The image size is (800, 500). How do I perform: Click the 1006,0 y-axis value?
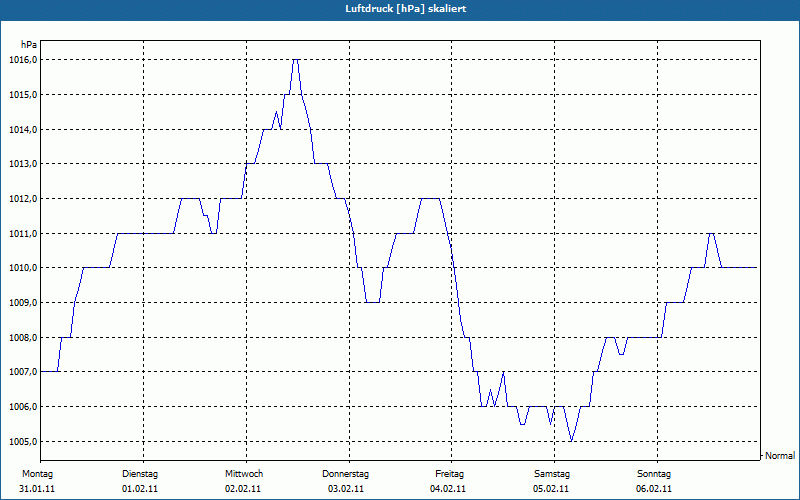click(23, 406)
